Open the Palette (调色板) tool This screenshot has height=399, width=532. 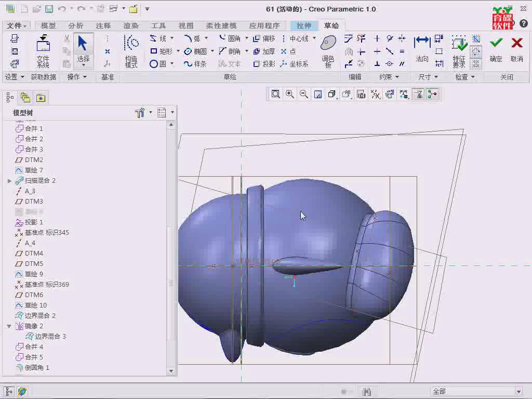(328, 51)
